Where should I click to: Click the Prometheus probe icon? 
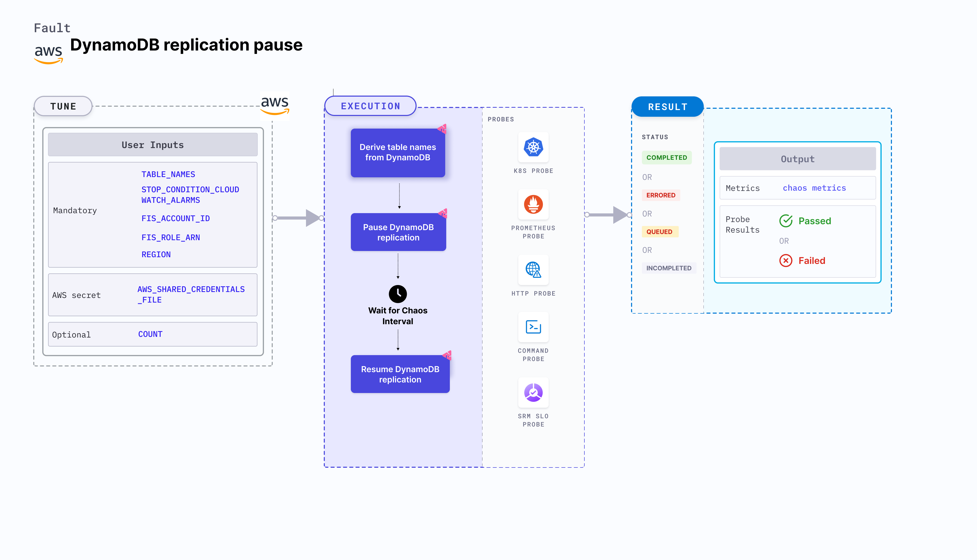(x=534, y=205)
